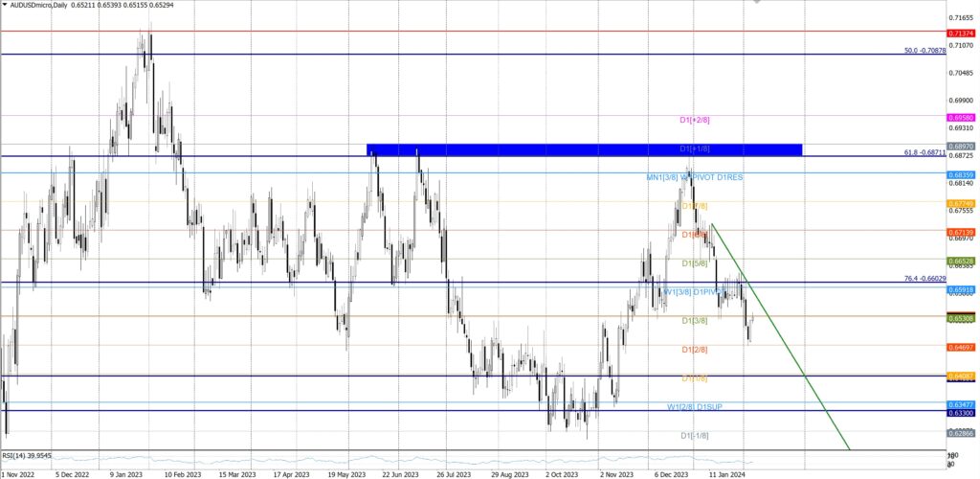Click the orange-red 0.67139 price tag
Image resolution: width=980 pixels, height=479 pixels.
[960, 232]
